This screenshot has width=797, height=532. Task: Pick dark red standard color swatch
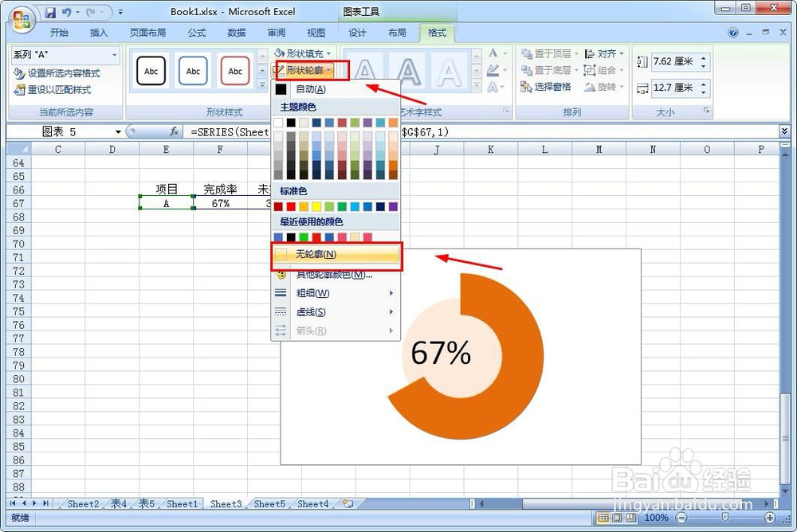click(278, 206)
